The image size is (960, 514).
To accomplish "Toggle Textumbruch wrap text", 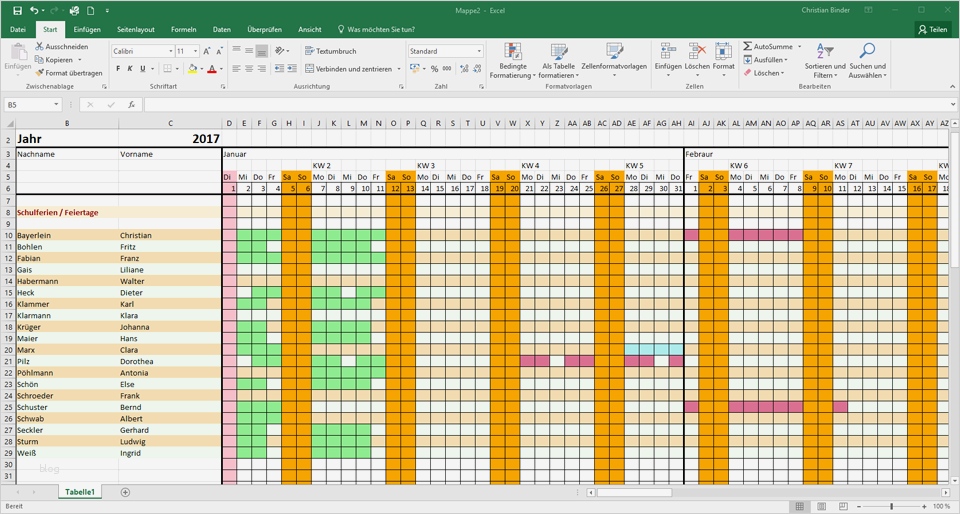I will pos(331,51).
